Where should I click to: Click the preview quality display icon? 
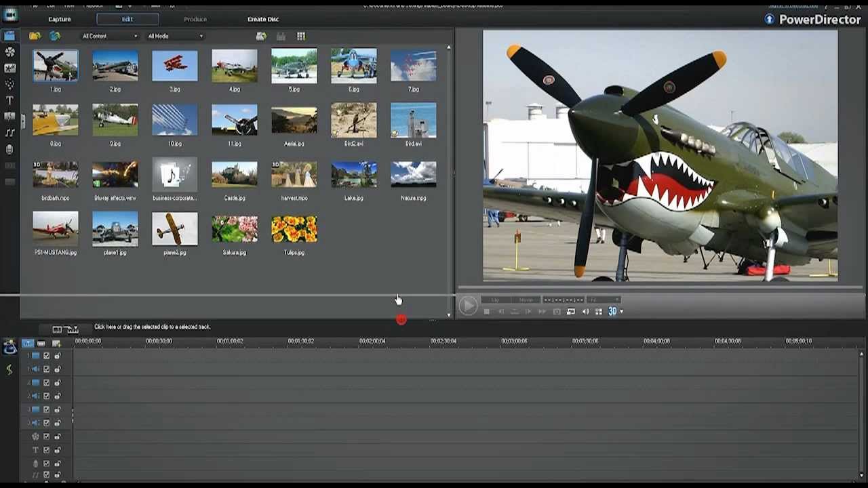(x=571, y=312)
